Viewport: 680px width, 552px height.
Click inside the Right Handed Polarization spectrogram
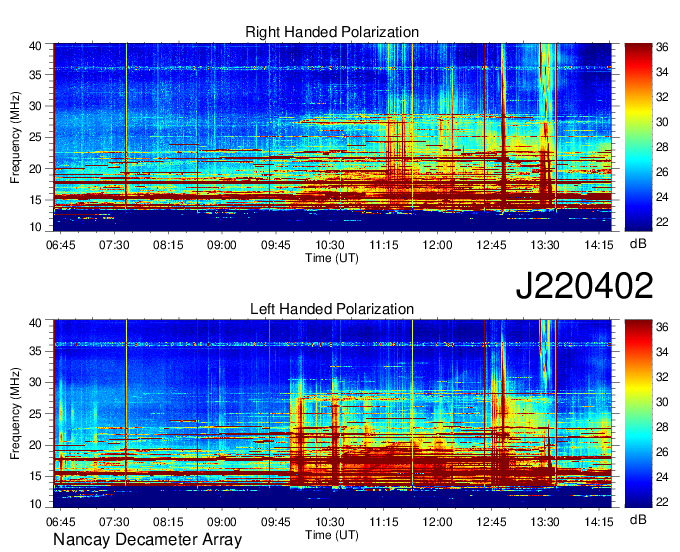(332, 137)
